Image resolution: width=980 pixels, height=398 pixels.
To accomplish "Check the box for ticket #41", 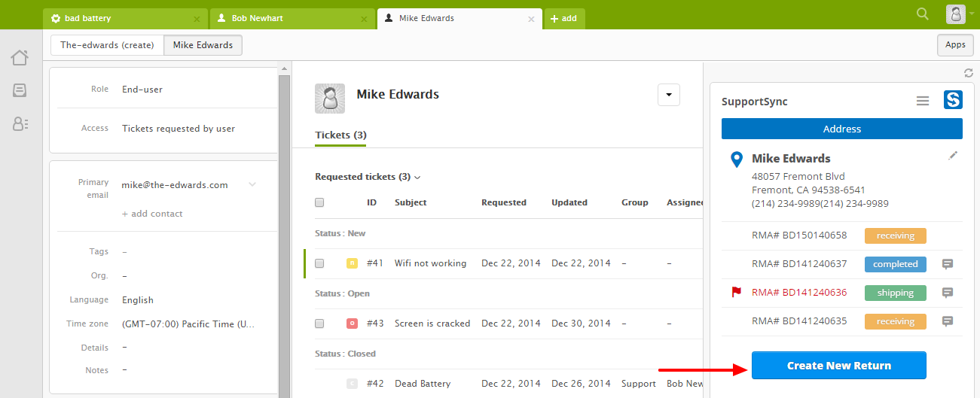I will (x=319, y=263).
